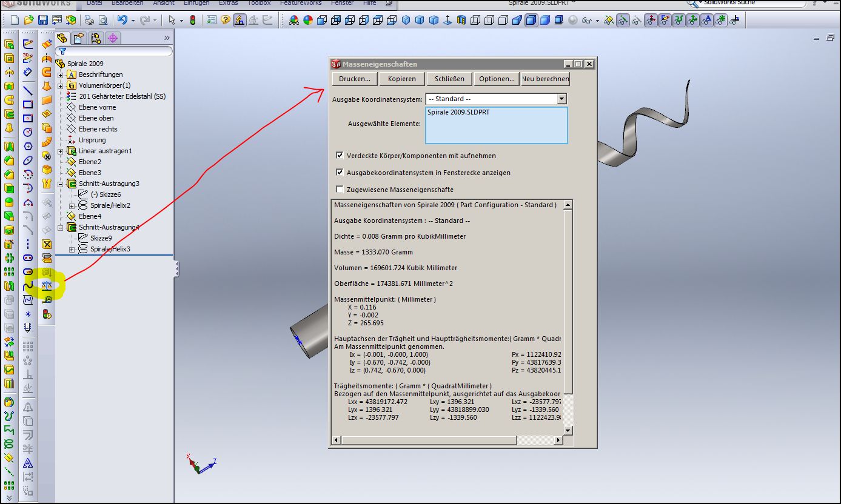Click the filter funnel icon in feature tree
The width and height of the screenshot is (841, 504).
[62, 51]
